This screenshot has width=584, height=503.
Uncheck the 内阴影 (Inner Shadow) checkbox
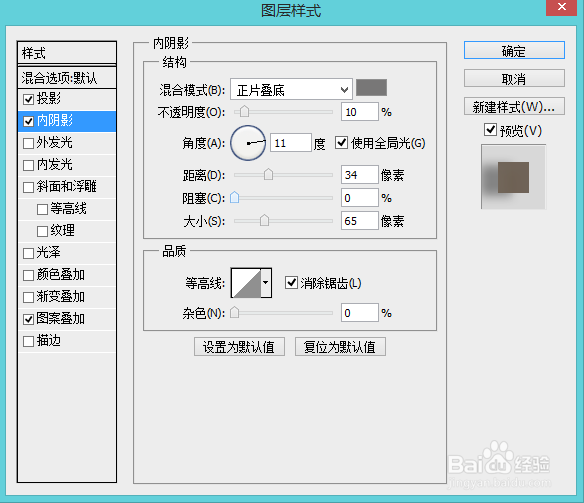[28, 121]
